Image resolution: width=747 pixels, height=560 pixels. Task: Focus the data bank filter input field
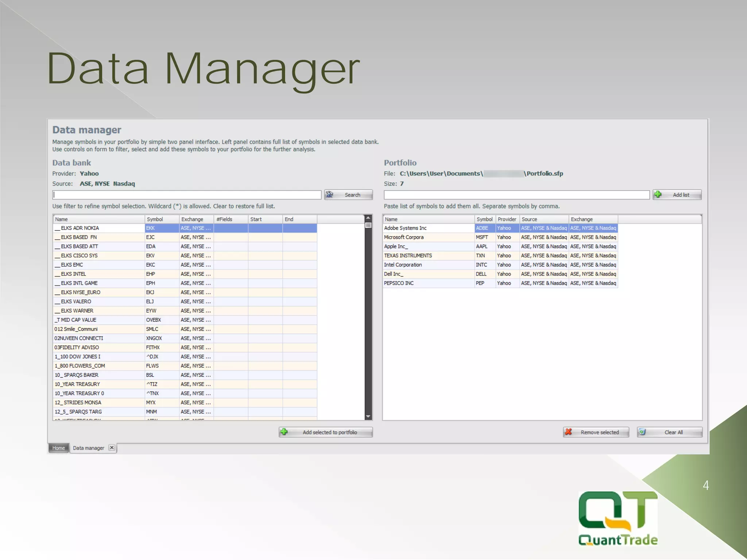(187, 195)
